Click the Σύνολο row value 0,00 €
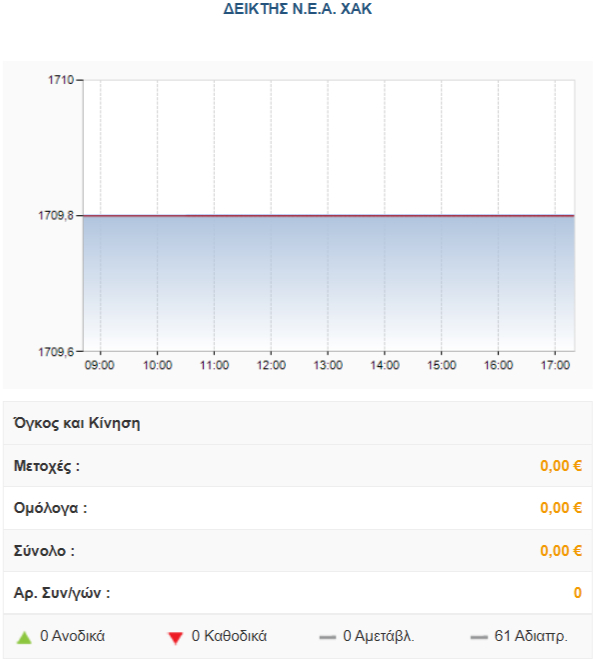Screen dimensions: 595x661 [x=561, y=551]
